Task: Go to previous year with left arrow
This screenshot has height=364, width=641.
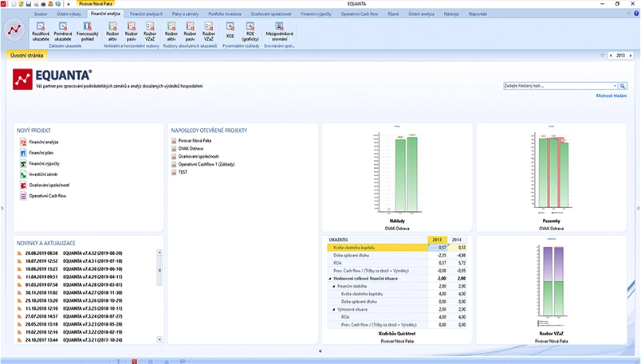Action: point(611,56)
